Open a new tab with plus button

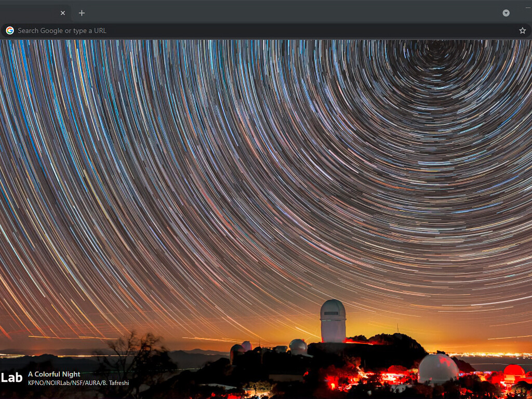[x=82, y=13]
